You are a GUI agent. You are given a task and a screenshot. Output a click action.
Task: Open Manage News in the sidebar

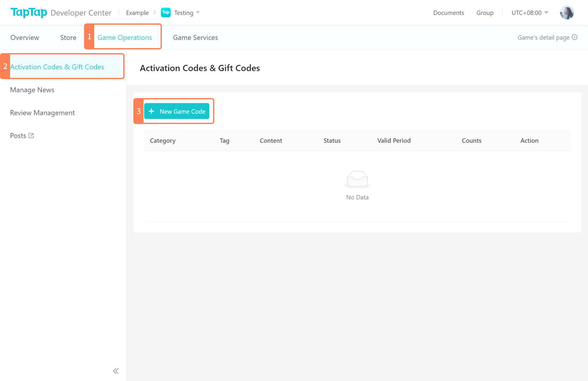click(32, 90)
